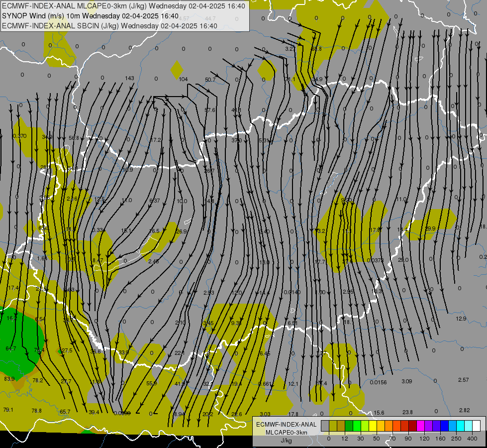The image size is (487, 448).
Task: Click the legend scale label 12
Action: point(344,439)
